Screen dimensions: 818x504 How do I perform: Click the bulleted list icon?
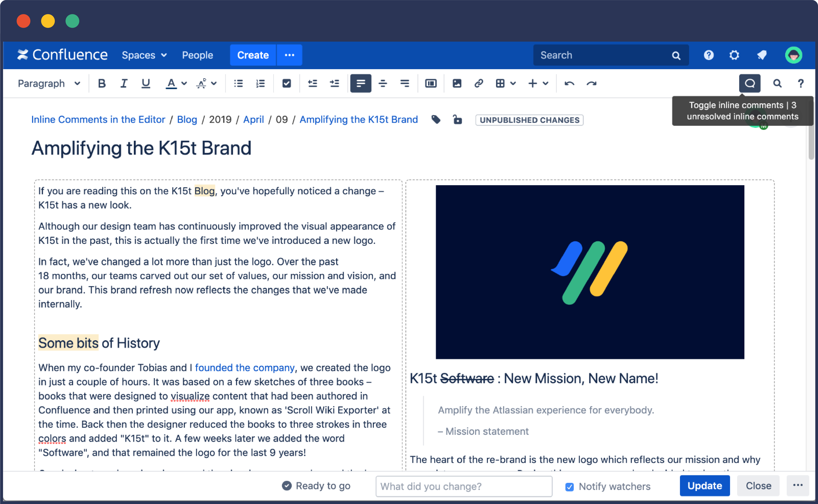click(x=238, y=83)
